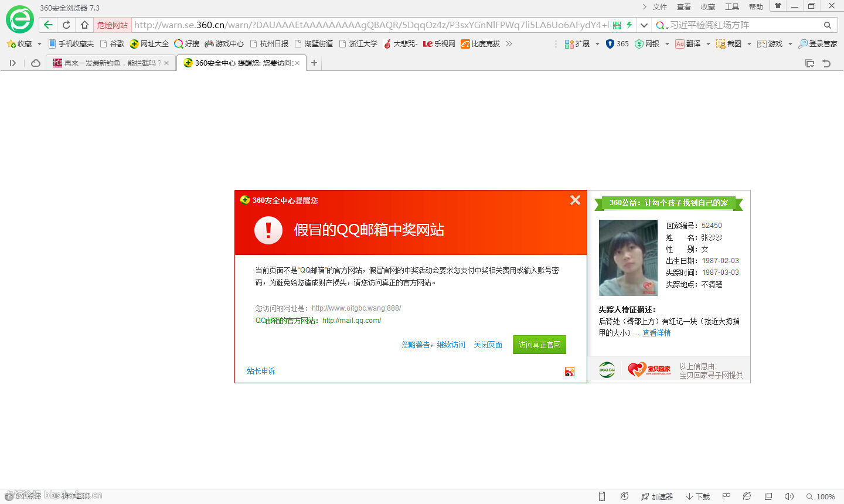Toggle the mute speaker icon in status bar
Screen dimensions: 844x504
click(789, 496)
